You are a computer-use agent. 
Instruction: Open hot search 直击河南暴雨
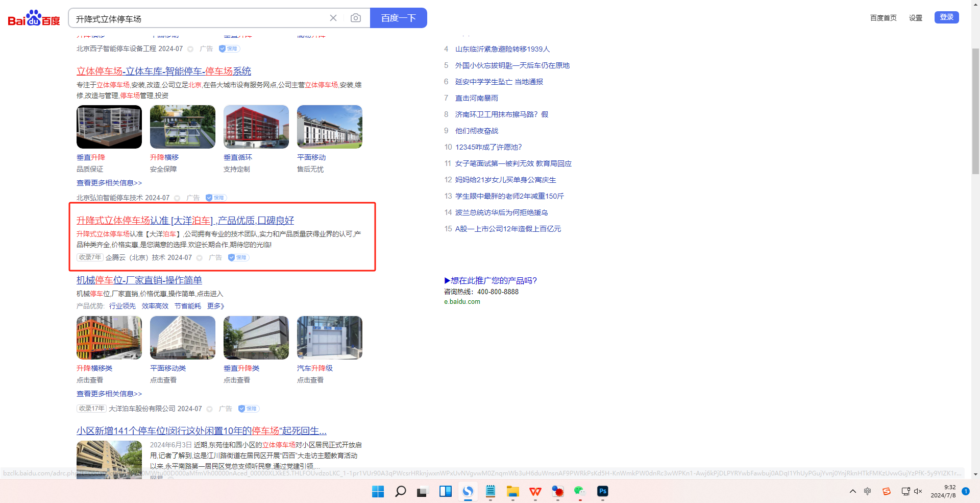(x=477, y=98)
